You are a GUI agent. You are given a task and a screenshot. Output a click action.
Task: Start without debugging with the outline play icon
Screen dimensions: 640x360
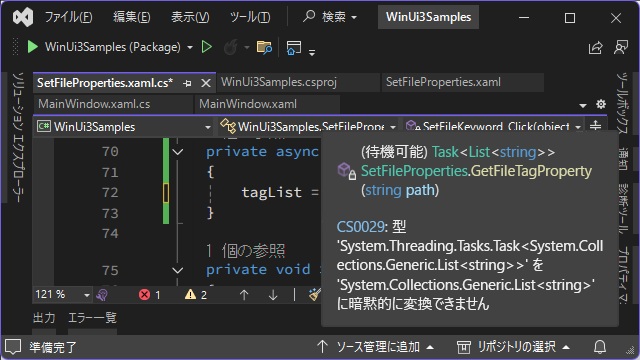coord(207,47)
